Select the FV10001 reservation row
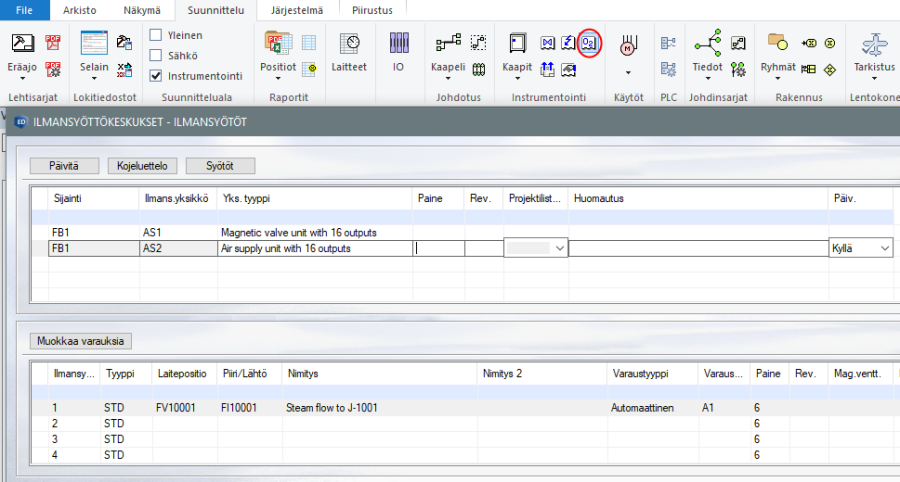 coord(175,408)
